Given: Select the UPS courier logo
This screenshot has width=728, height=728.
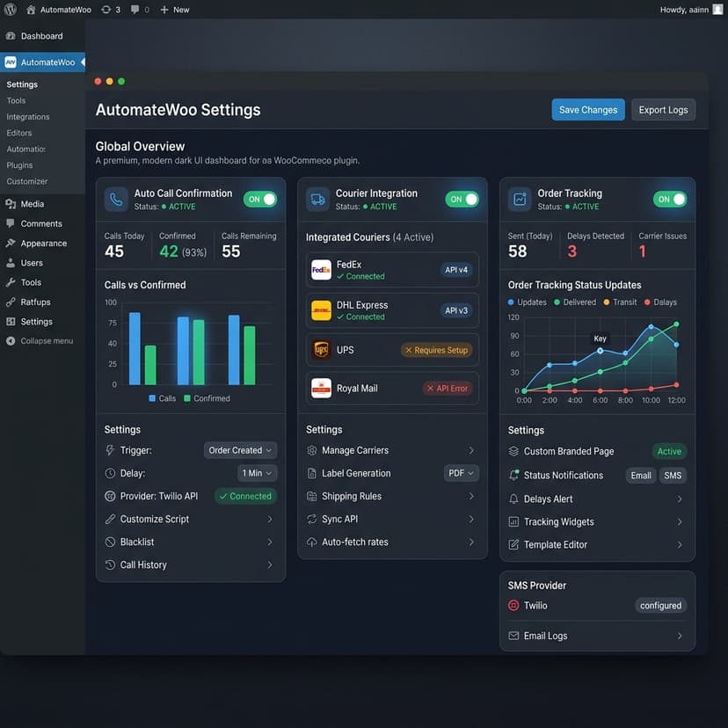Looking at the screenshot, I should (x=321, y=349).
